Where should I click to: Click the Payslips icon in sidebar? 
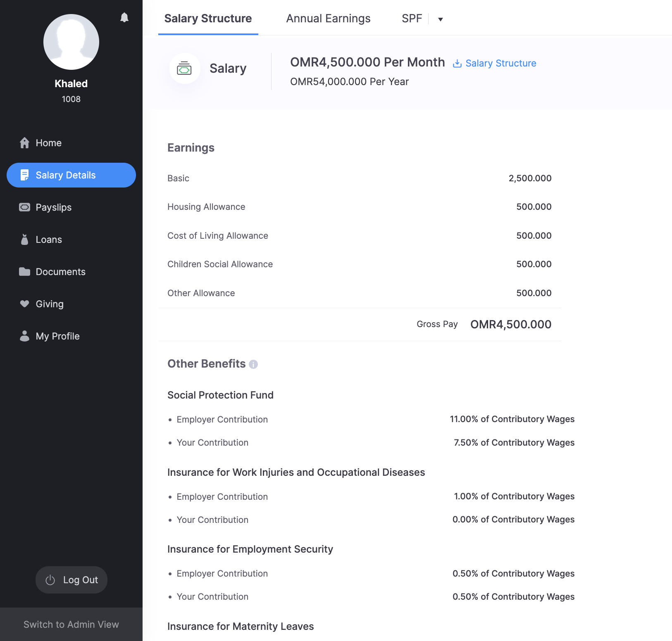(25, 207)
